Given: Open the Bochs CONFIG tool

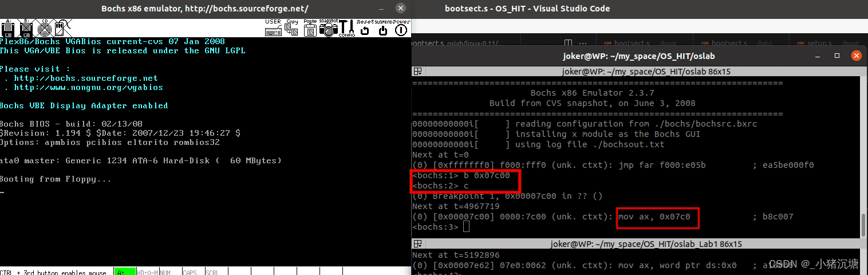Looking at the screenshot, I should coord(347,28).
